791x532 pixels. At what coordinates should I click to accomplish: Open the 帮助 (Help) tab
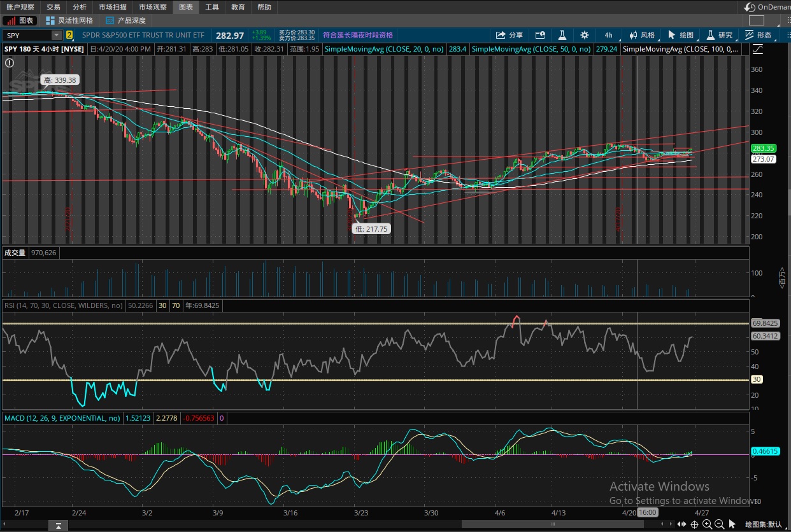[264, 7]
